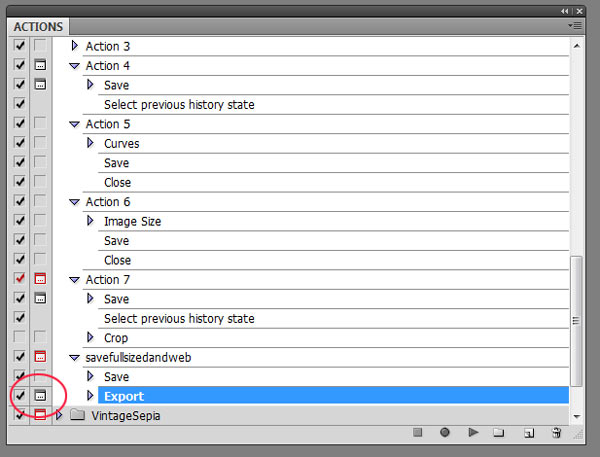Collapse Action 5
Screen dimensions: 600x457
pos(74,125)
